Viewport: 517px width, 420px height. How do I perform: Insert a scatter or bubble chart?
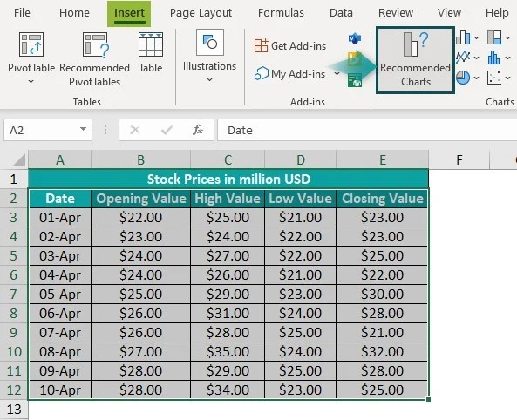click(494, 78)
